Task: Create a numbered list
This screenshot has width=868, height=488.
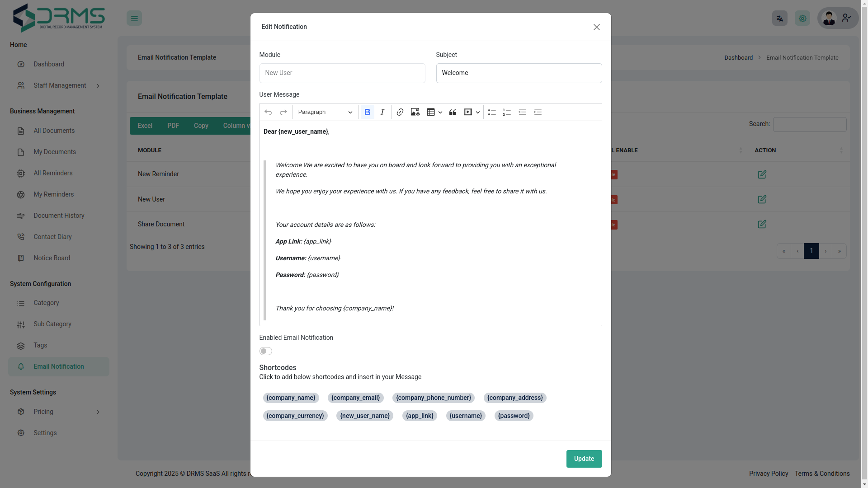Action: pos(506,112)
